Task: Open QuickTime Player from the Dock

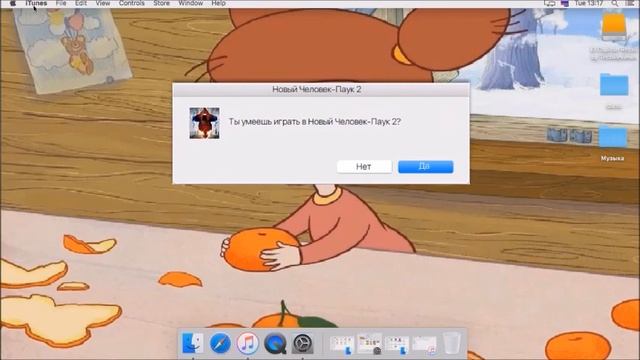Action: click(x=276, y=343)
